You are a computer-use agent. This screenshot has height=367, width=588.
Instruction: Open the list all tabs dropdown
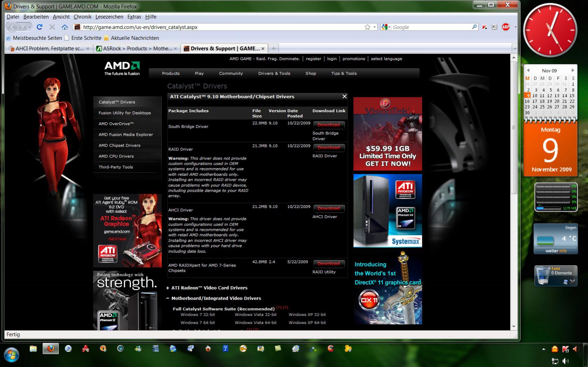(514, 49)
